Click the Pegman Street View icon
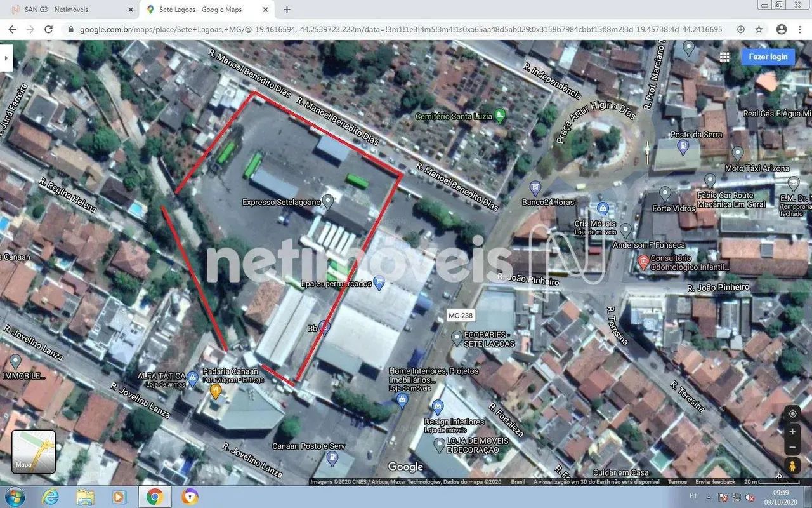Screen dimensions: 812x508 tap(792, 464)
